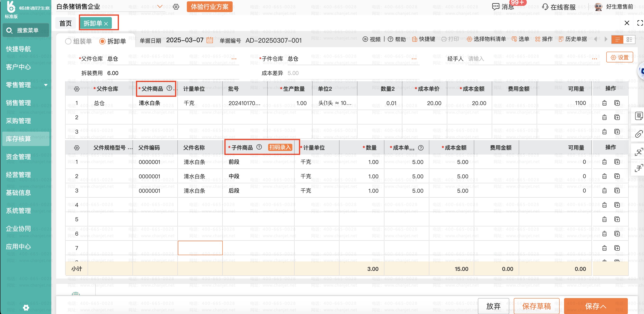Click the 搜索菜单 search box

(26, 30)
